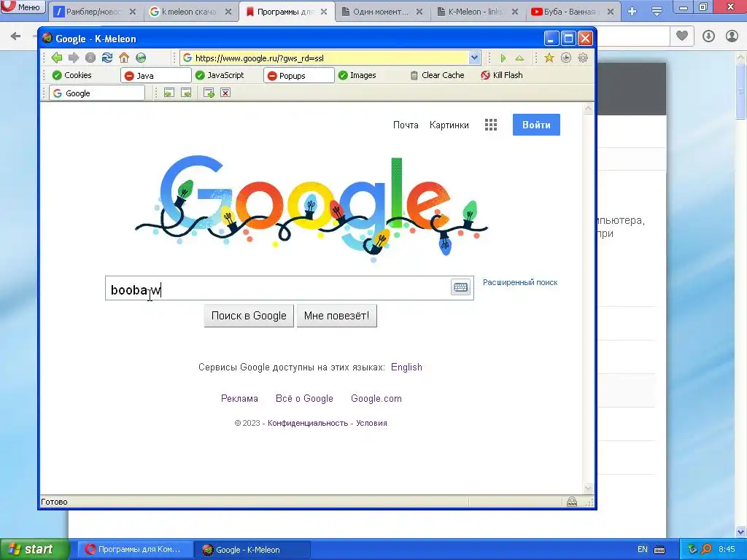Switch to the Программы для Opera tab
The width and height of the screenshot is (747, 560).
286,12
